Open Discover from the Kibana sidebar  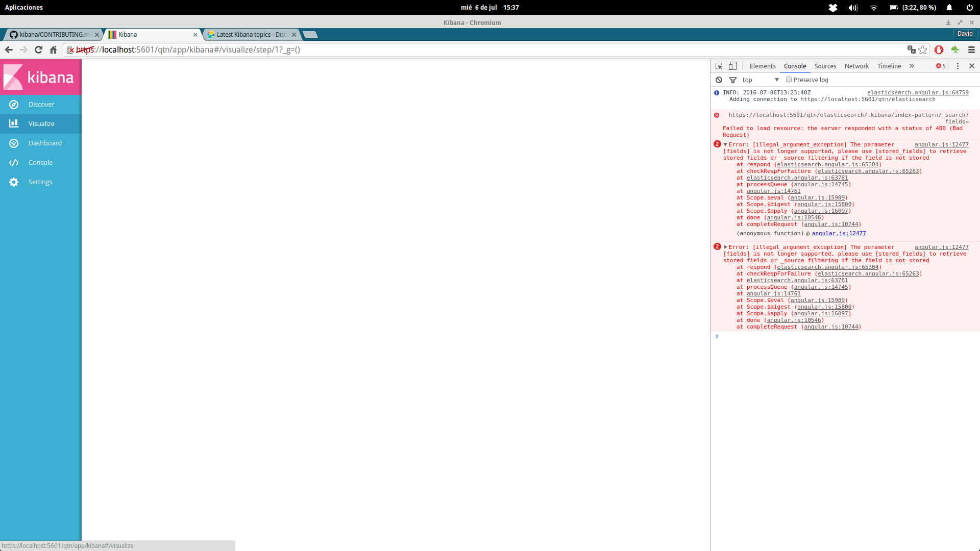(x=41, y=104)
